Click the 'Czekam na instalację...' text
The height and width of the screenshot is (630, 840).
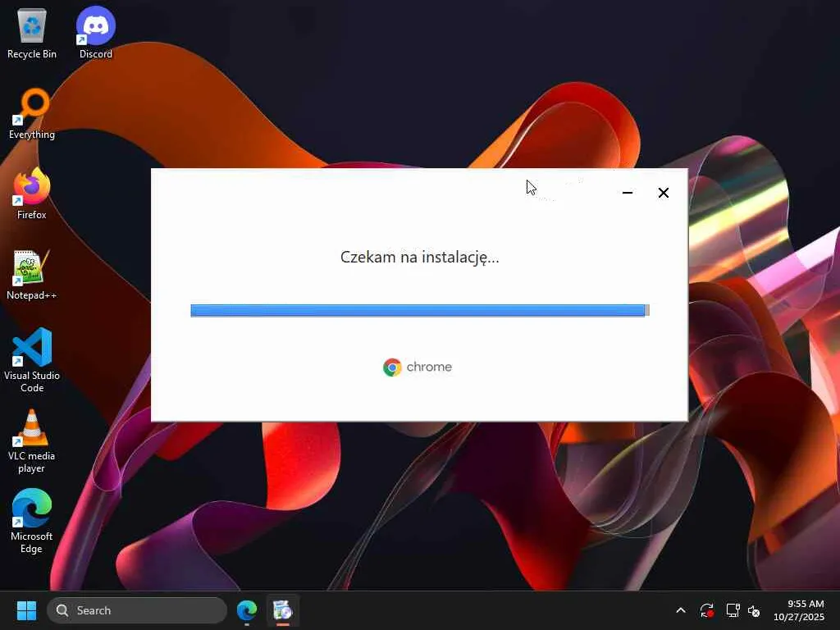[x=419, y=257]
